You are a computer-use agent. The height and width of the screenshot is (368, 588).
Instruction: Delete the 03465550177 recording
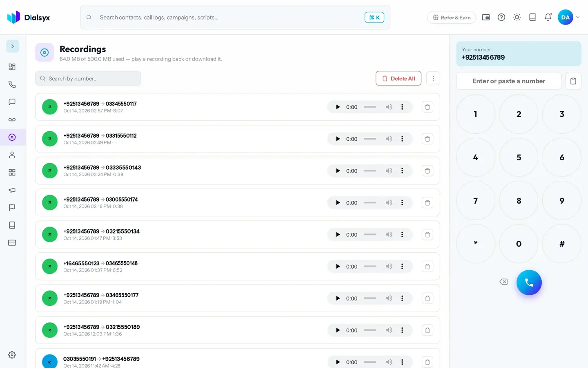click(428, 298)
